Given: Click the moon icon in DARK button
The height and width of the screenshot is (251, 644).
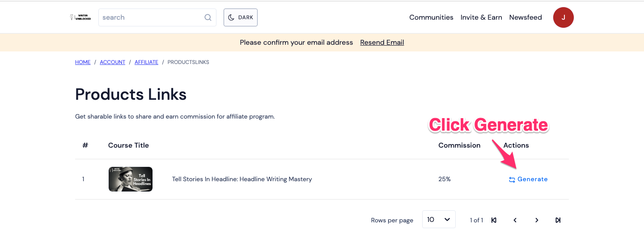Looking at the screenshot, I should [x=231, y=17].
